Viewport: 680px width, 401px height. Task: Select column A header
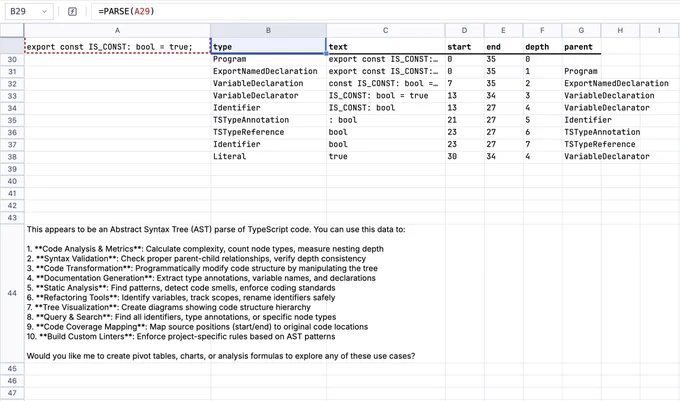point(117,30)
